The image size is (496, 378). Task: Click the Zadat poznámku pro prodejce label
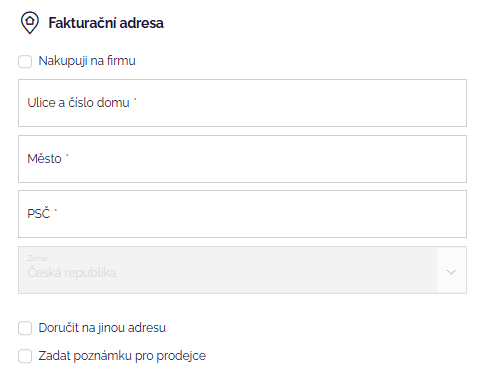pos(122,356)
